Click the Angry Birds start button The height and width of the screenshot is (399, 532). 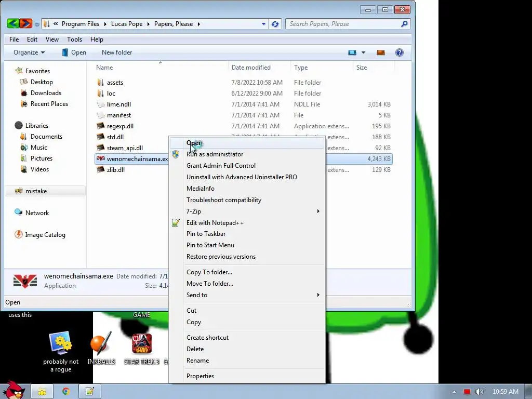tap(14, 390)
